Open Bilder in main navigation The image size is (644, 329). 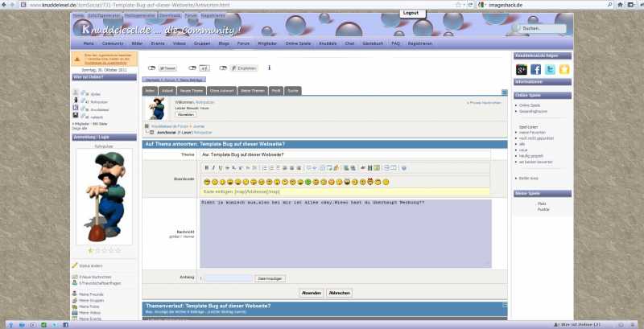point(137,43)
